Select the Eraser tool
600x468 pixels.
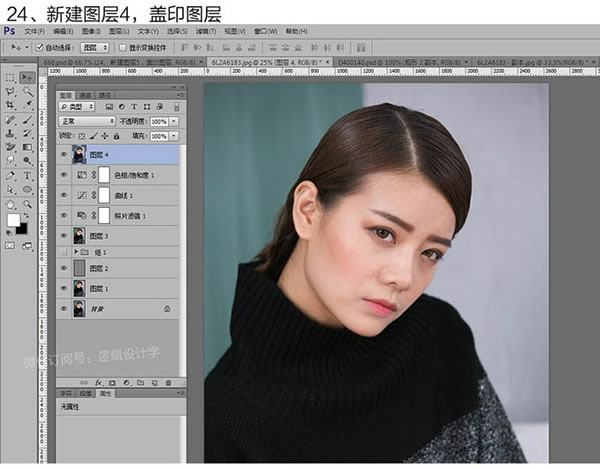[x=10, y=147]
